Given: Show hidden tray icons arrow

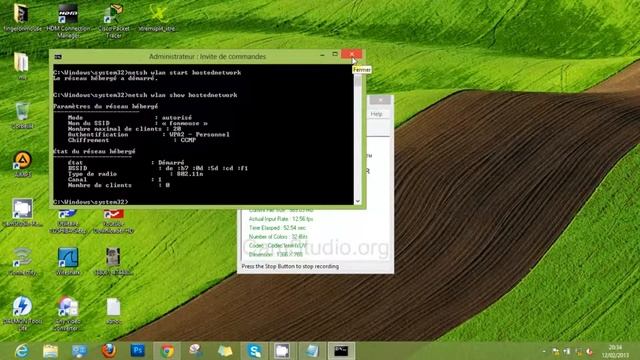Looking at the screenshot, I should point(544,351).
